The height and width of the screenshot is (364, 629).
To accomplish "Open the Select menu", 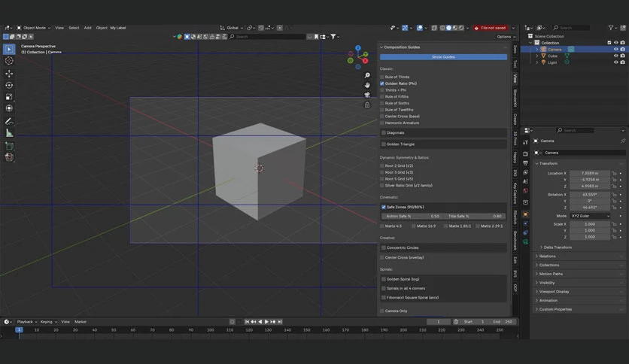I will (x=74, y=28).
